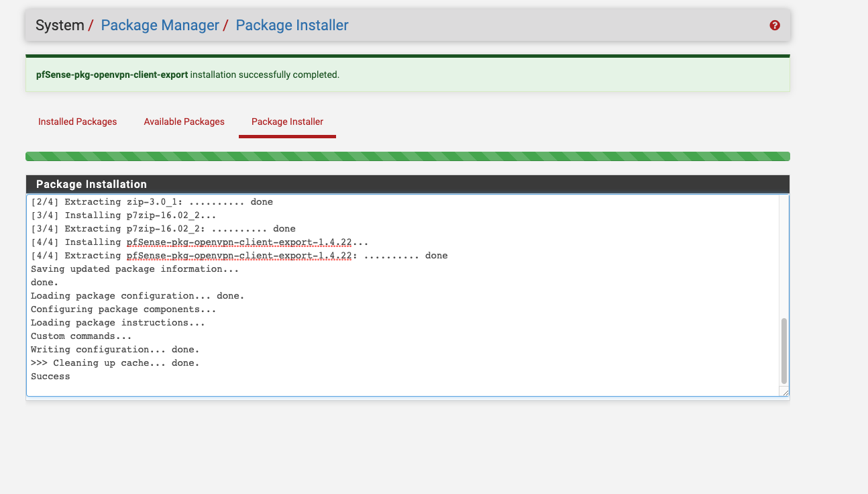Image resolution: width=868 pixels, height=494 pixels.
Task: Click '[3/4] Extracting p7zip-16.02_2' line
Action: click(163, 229)
